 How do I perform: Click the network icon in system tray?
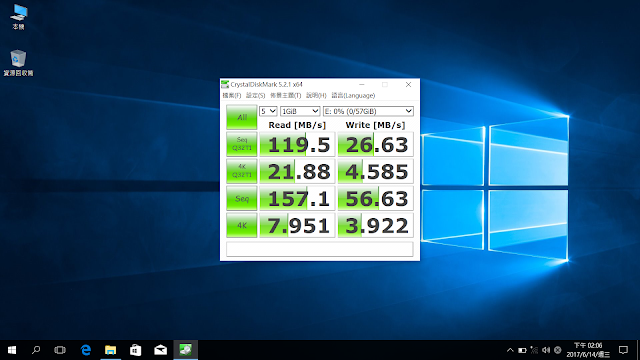coord(534,350)
